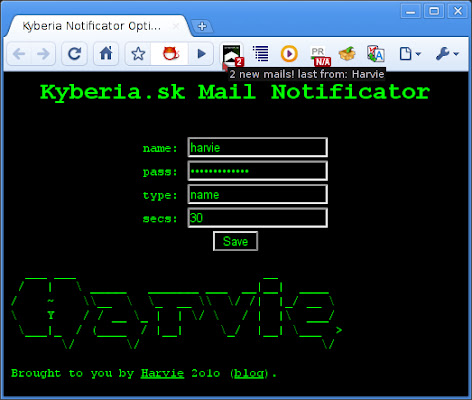Click into the pass password field

[257, 171]
